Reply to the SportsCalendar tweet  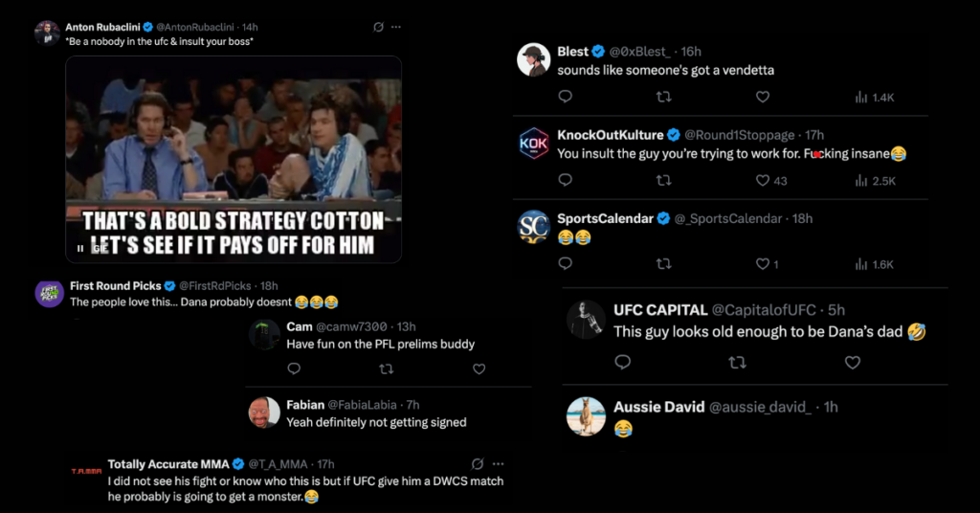pyautogui.click(x=566, y=264)
